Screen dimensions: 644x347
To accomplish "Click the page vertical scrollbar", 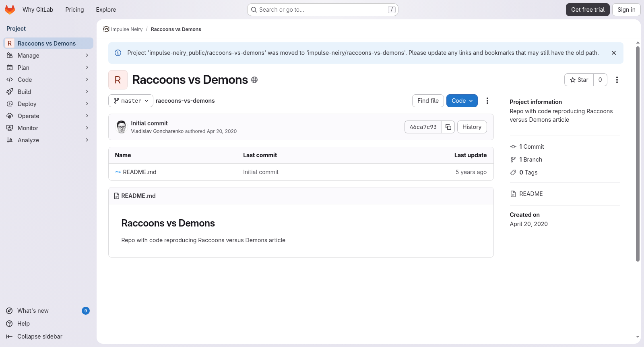I will tap(638, 154).
